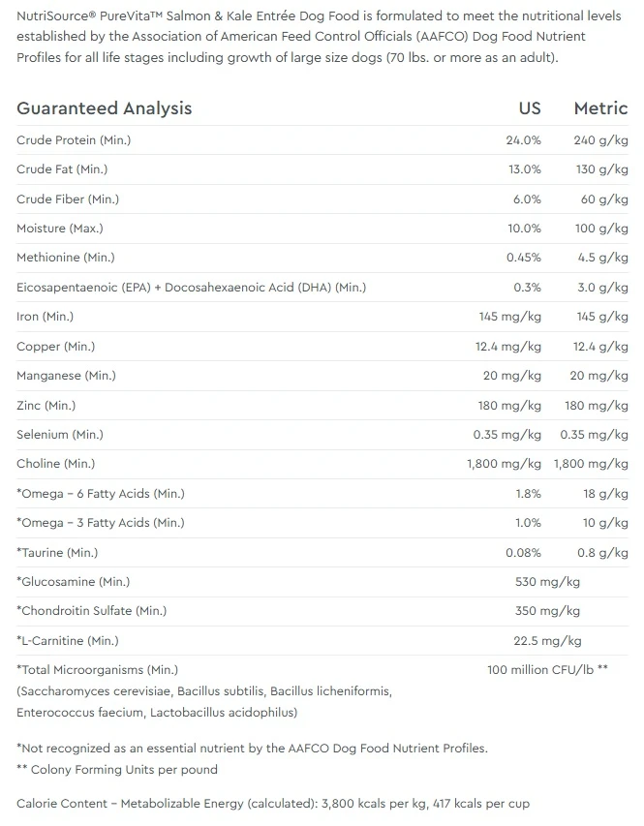Image resolution: width=644 pixels, height=826 pixels.
Task: Click the Omega – 6 Fatty Acids row label
Action: (101, 494)
